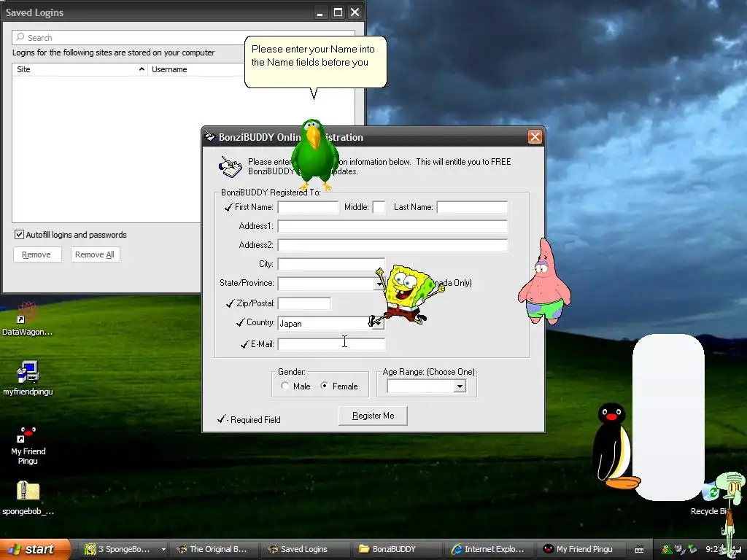Focus the Zip/Postal input field
Viewport: 747px width, 560px height.
(x=304, y=303)
